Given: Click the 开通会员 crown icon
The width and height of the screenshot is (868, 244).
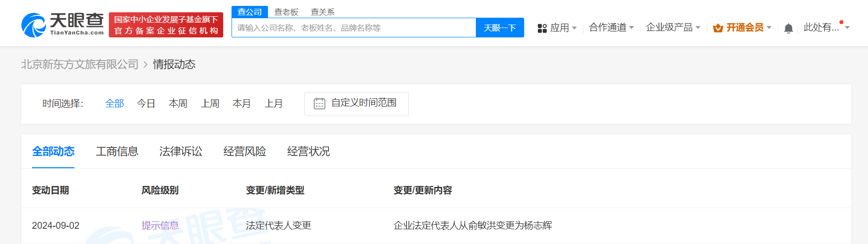Looking at the screenshot, I should tap(718, 28).
